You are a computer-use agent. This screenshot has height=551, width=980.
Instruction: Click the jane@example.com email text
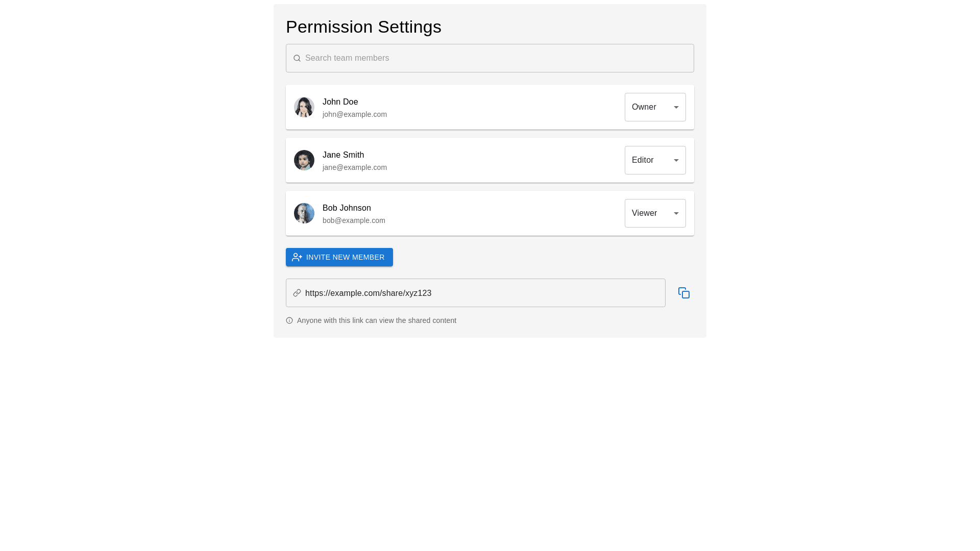[355, 167]
